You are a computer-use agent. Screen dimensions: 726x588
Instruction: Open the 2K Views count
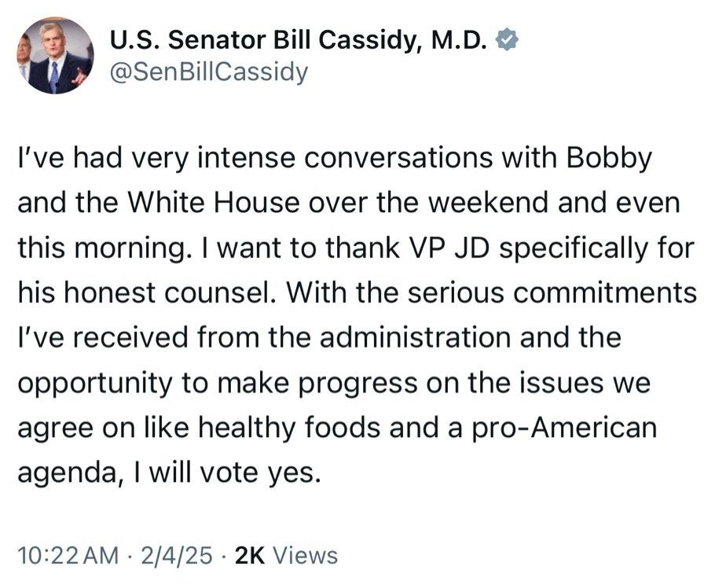click(287, 556)
